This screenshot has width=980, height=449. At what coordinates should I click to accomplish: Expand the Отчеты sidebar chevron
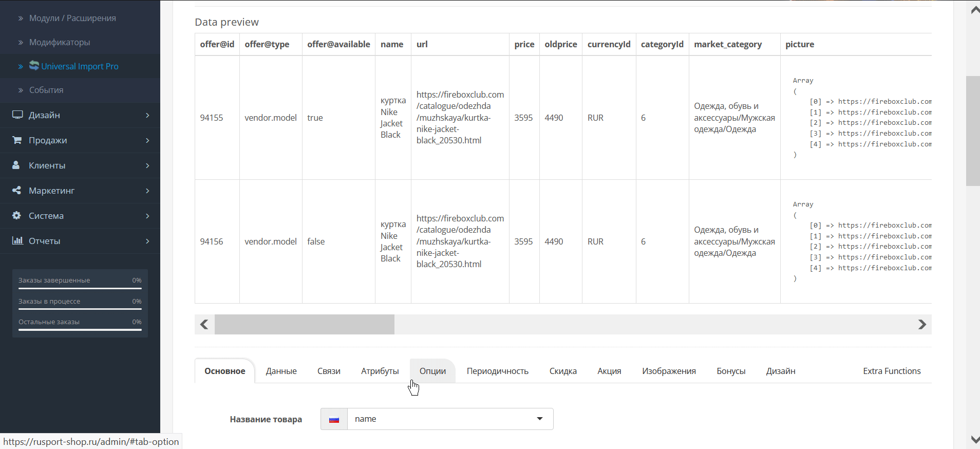[x=147, y=241]
